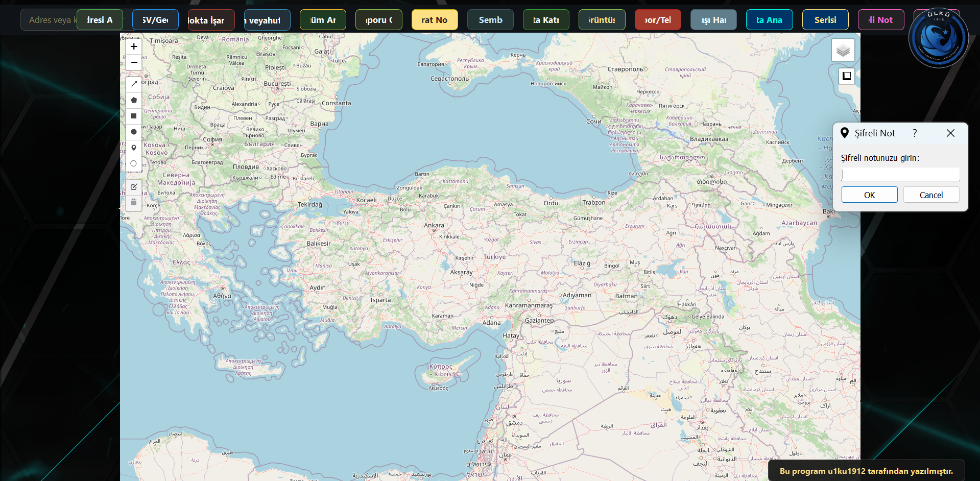Select the place marker tool

click(x=134, y=148)
